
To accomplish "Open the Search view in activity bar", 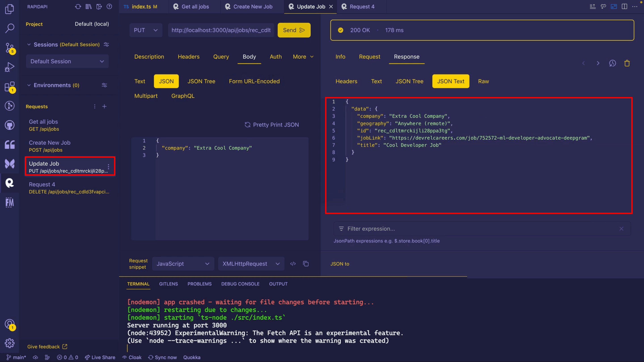I will [x=9, y=28].
